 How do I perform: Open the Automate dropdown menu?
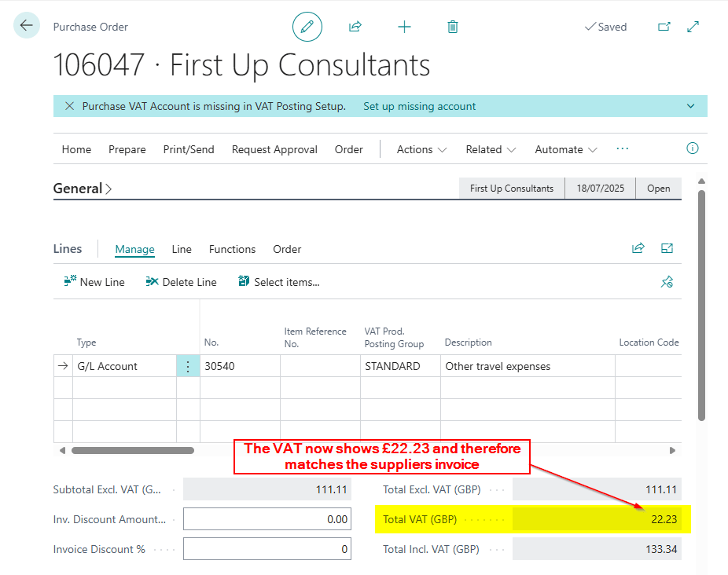[565, 149]
